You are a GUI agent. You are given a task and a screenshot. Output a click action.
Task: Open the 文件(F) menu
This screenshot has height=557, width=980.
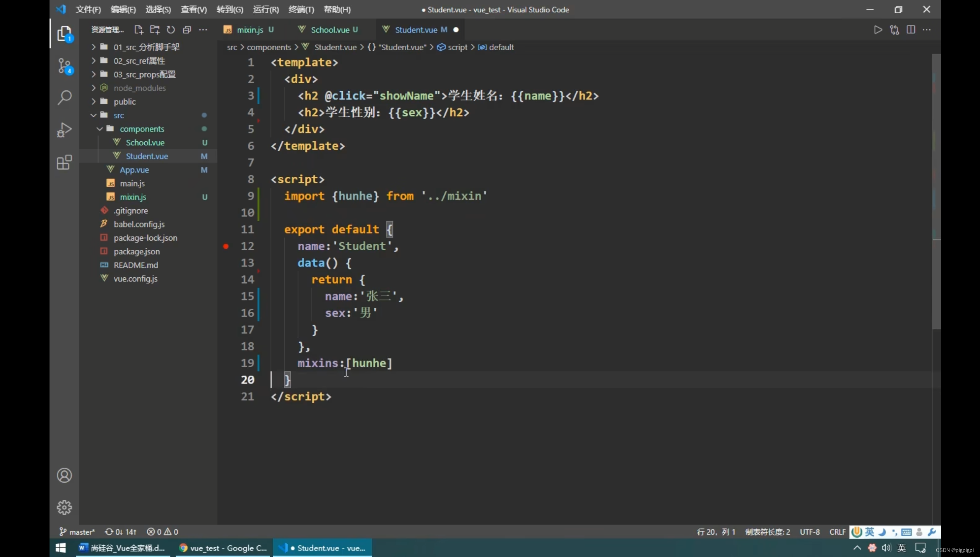click(88, 9)
